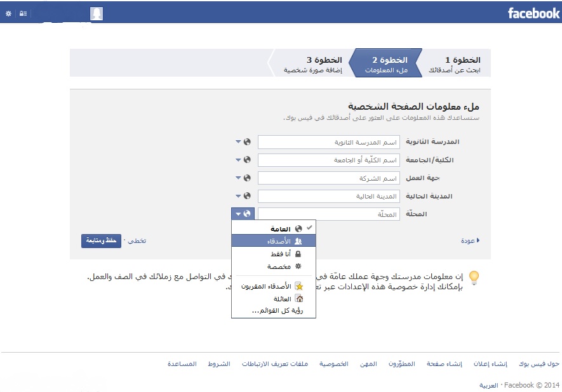
Task: Click the جهة العمل company name input field
Action: [x=329, y=178]
